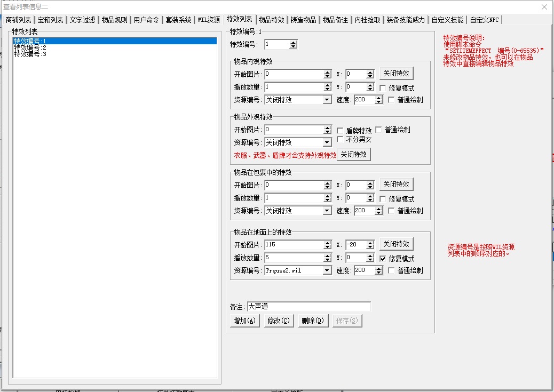Expand 资源编号 dropdown in 物品外观特效 section
Viewport: 554px width, 392px height.
click(327, 142)
